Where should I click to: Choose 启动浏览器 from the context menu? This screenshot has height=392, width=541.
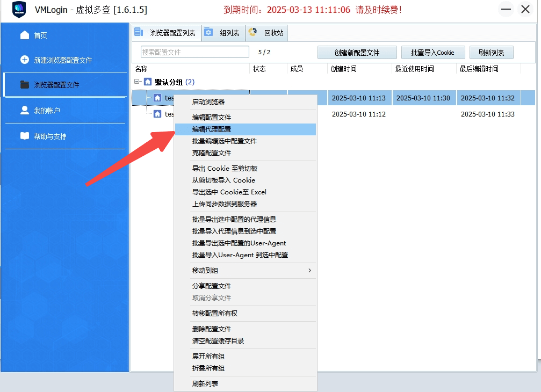pos(208,102)
